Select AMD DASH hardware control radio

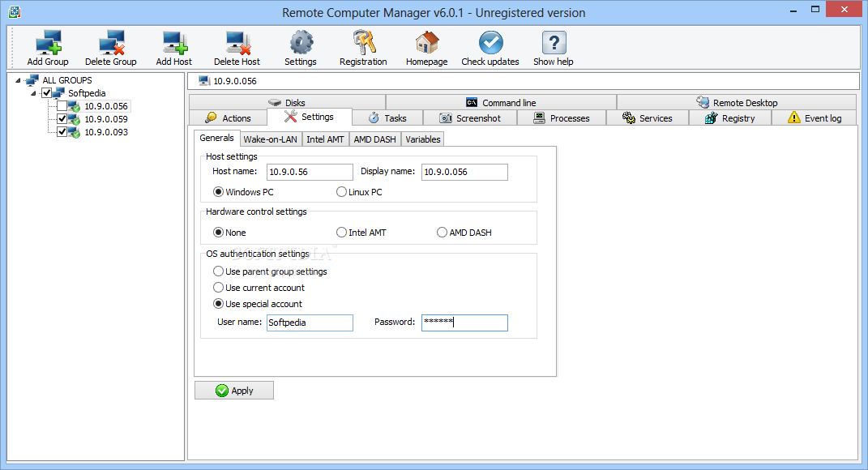point(442,232)
